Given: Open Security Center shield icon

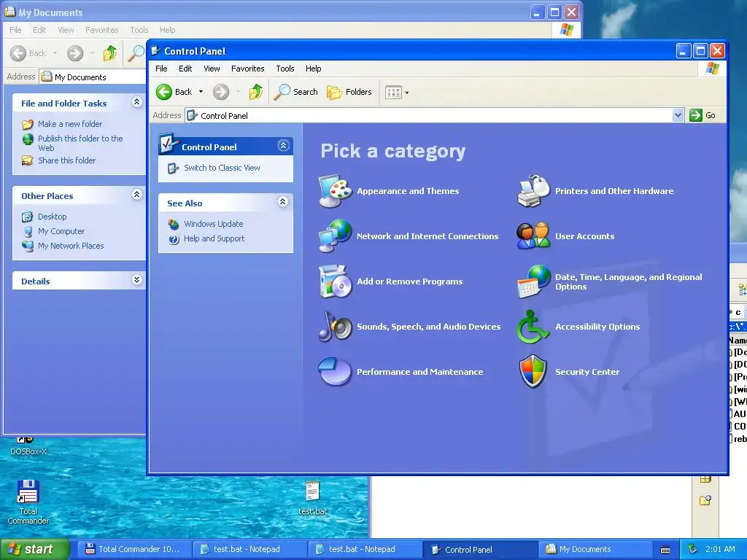Looking at the screenshot, I should [533, 371].
